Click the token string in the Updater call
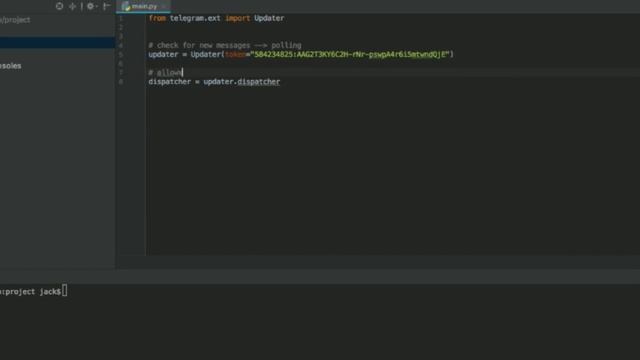The image size is (640, 360). (x=350, y=54)
